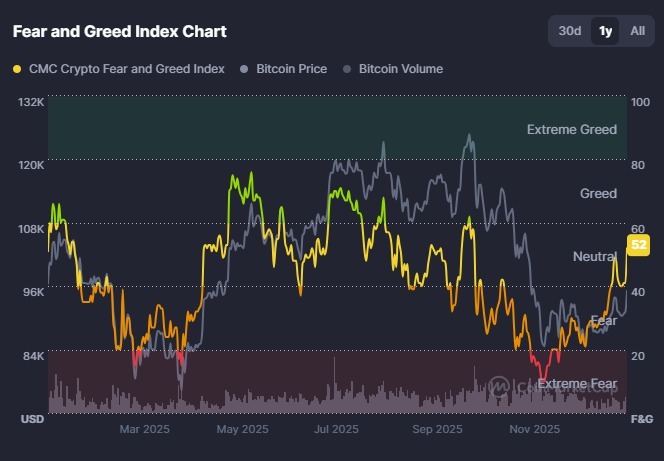
Task: Click the CoinMarketCap watermark logo
Action: click(x=500, y=385)
